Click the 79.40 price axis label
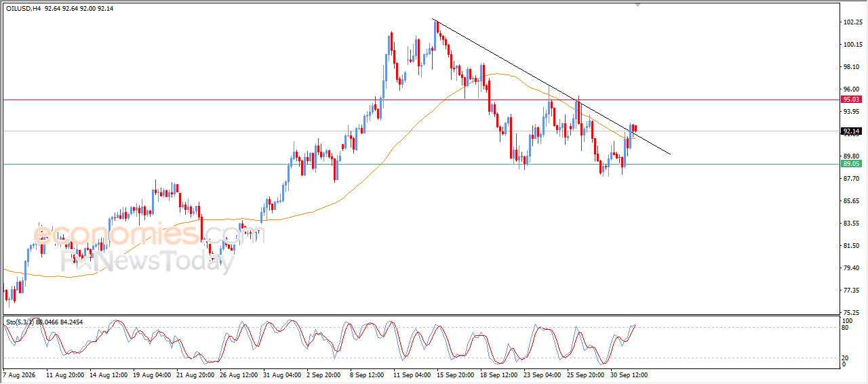Viewport: 868px width, 384px height. (x=852, y=268)
